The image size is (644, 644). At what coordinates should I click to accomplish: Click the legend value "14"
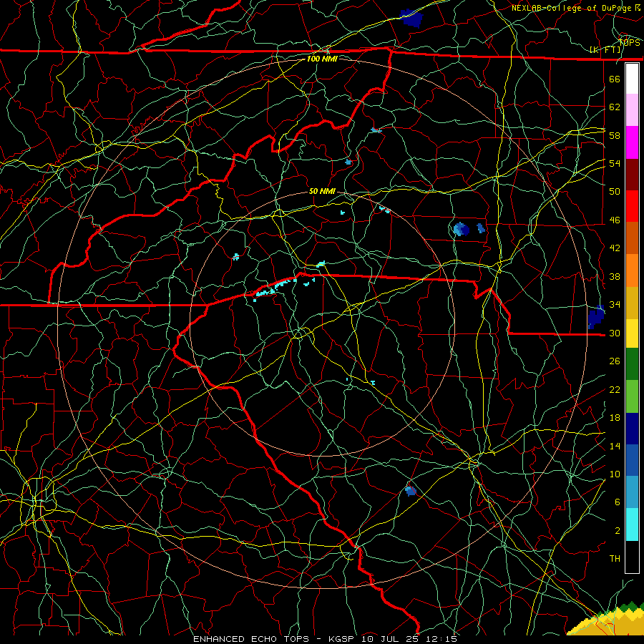pyautogui.click(x=615, y=446)
